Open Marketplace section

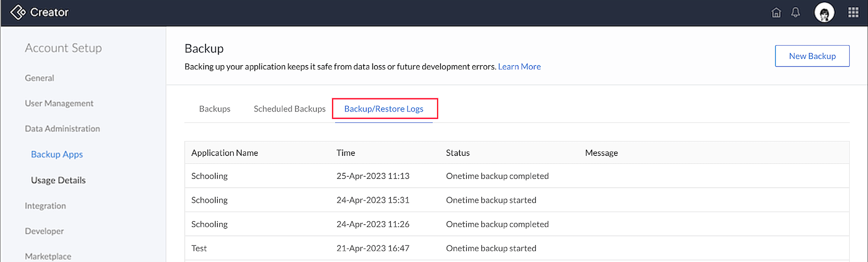(x=48, y=256)
